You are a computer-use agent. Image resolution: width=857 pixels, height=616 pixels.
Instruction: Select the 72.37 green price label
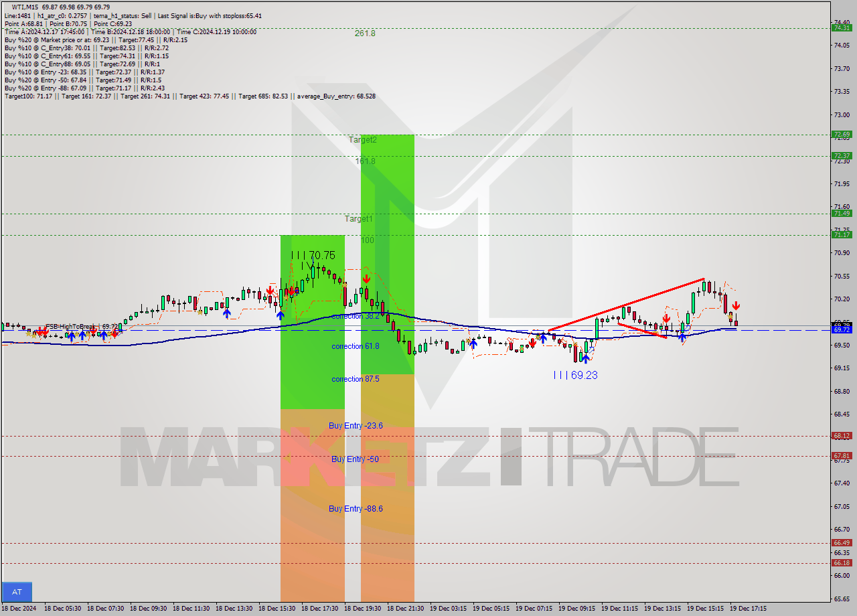(841, 155)
